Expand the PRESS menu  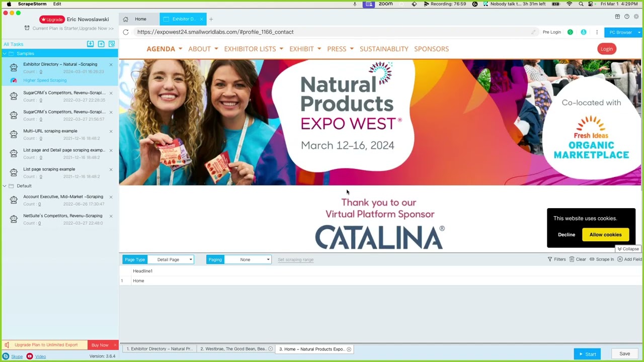coord(341,49)
